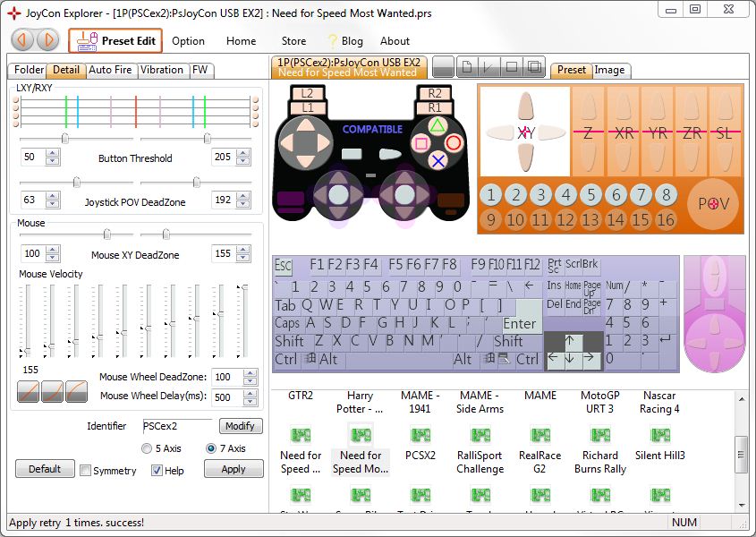Open the Store menu item
The height and width of the screenshot is (537, 756).
pos(293,41)
